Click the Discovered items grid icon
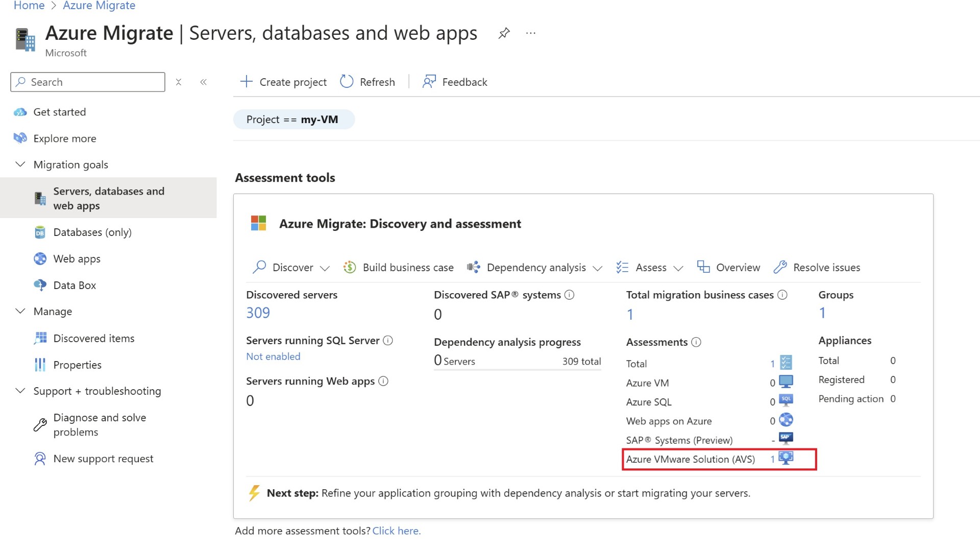 click(40, 338)
